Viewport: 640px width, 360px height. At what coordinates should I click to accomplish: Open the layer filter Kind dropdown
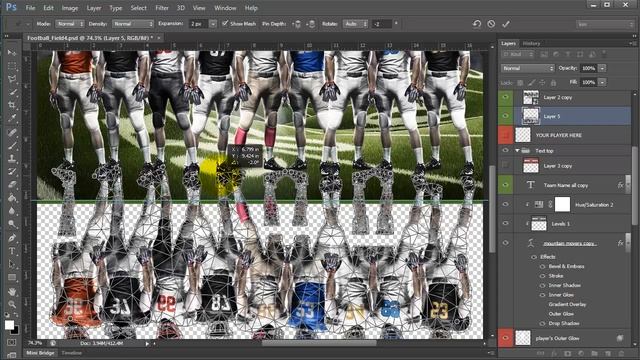tap(518, 54)
